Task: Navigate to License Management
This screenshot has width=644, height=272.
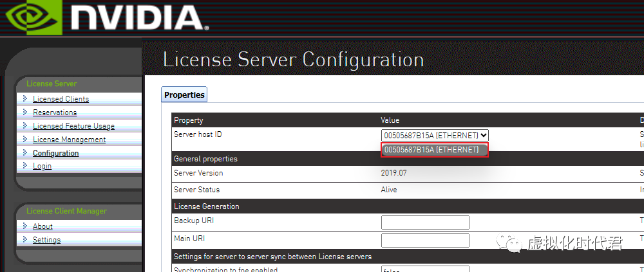Action: click(x=69, y=140)
